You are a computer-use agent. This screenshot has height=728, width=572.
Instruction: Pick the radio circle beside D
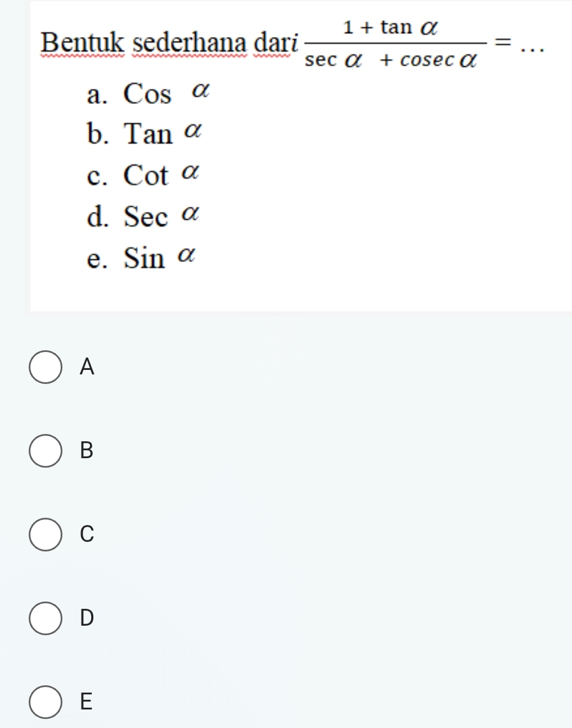45,618
